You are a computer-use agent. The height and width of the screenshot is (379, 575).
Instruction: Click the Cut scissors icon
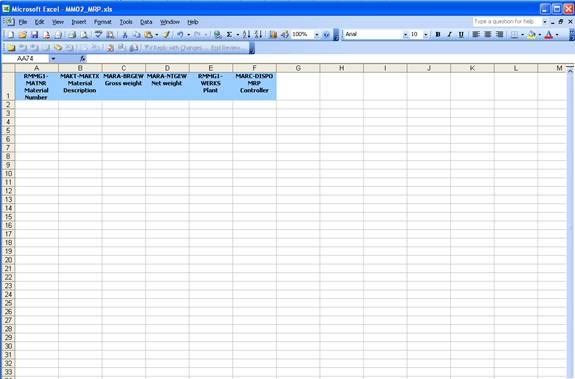coord(125,35)
